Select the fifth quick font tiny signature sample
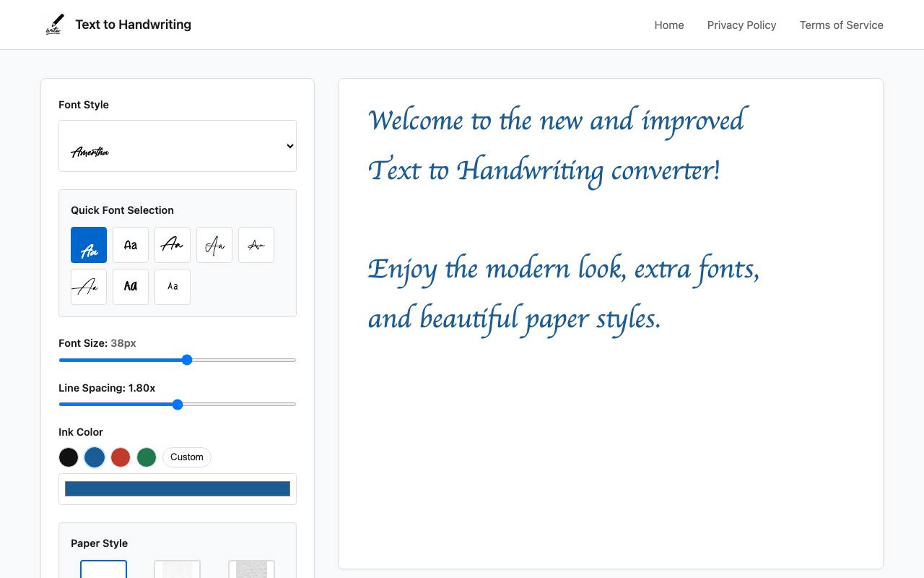Screen dimensions: 924x578 coord(256,245)
